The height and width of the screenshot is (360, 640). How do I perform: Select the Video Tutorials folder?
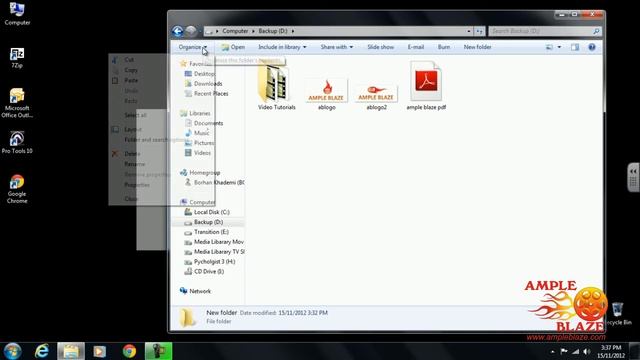(x=276, y=87)
